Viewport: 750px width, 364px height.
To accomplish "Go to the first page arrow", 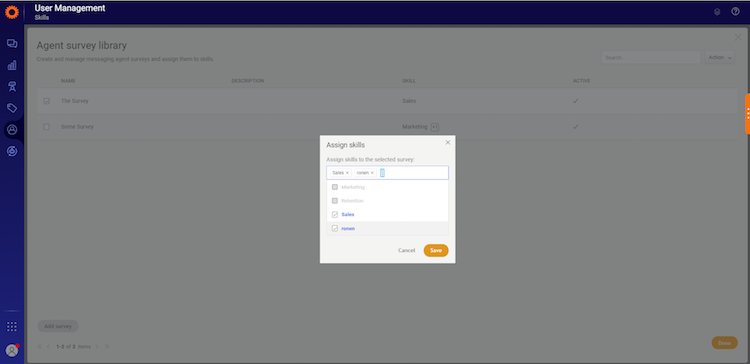I will click(40, 346).
